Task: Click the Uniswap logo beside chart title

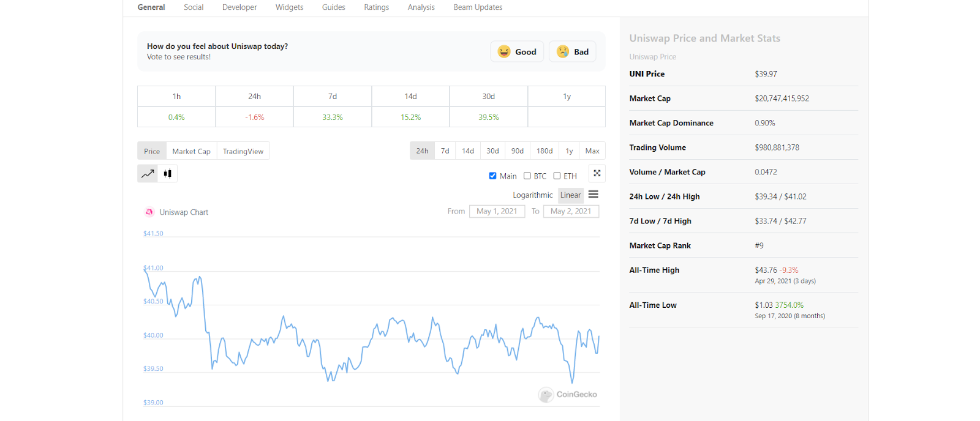Action: 149,212
